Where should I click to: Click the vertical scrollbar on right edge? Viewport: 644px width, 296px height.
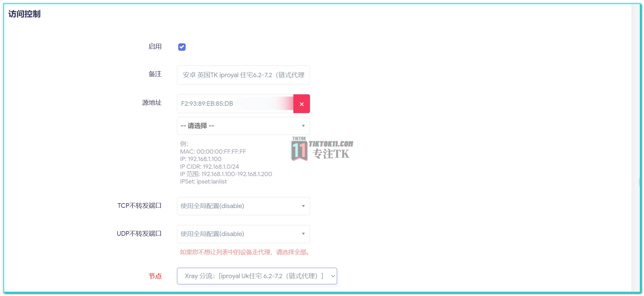click(x=635, y=148)
